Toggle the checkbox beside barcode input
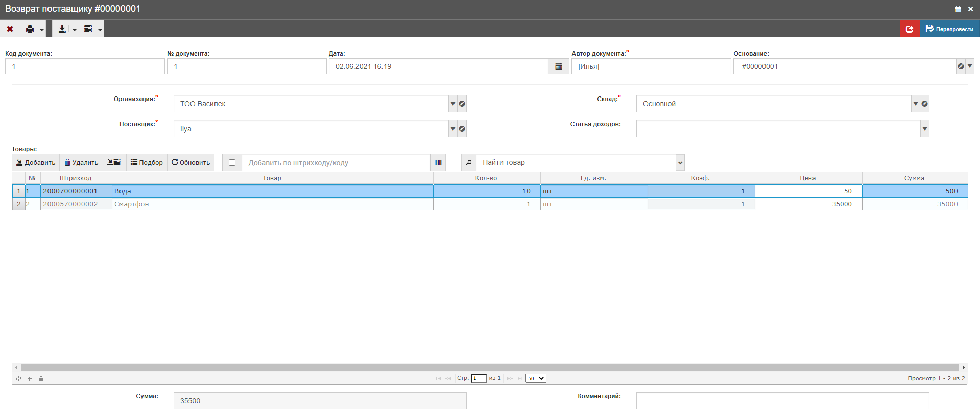 tap(232, 163)
